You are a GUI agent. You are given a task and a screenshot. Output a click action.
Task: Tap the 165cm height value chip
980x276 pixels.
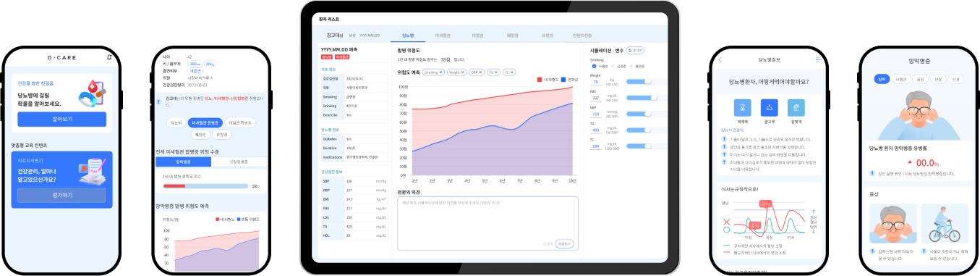point(195,64)
